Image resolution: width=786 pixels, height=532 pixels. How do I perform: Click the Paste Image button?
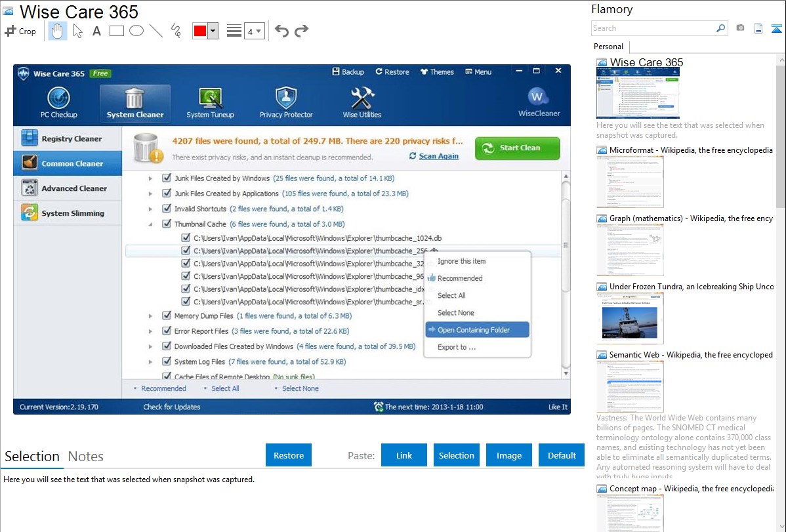pos(508,455)
